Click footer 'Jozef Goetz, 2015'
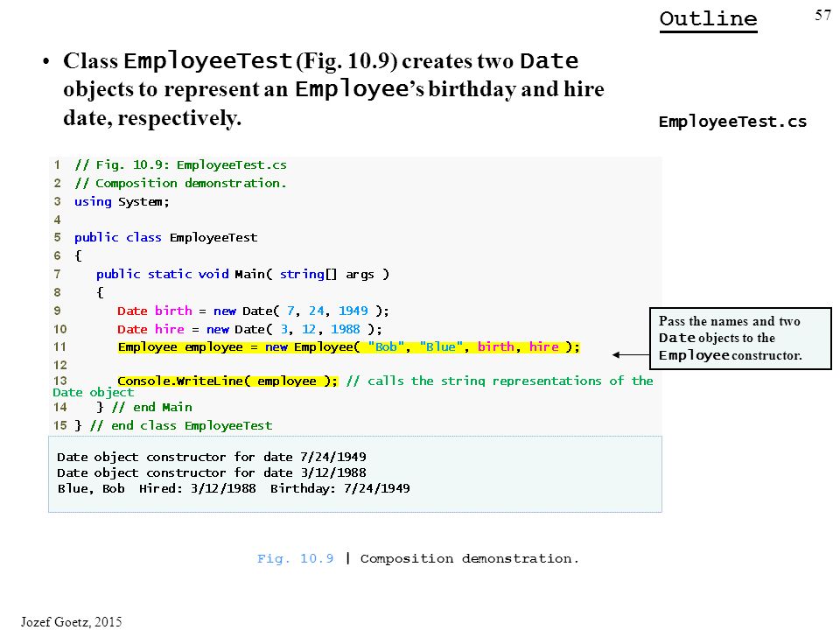The height and width of the screenshot is (630, 840). click(x=71, y=621)
